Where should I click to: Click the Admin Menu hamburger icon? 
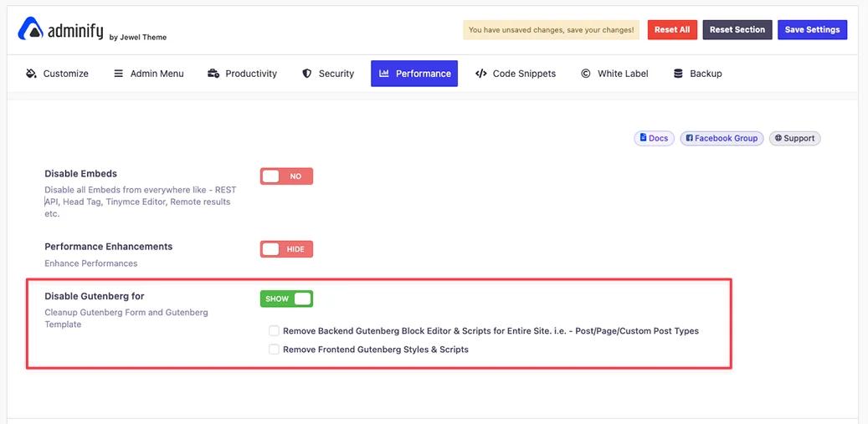[x=119, y=74]
